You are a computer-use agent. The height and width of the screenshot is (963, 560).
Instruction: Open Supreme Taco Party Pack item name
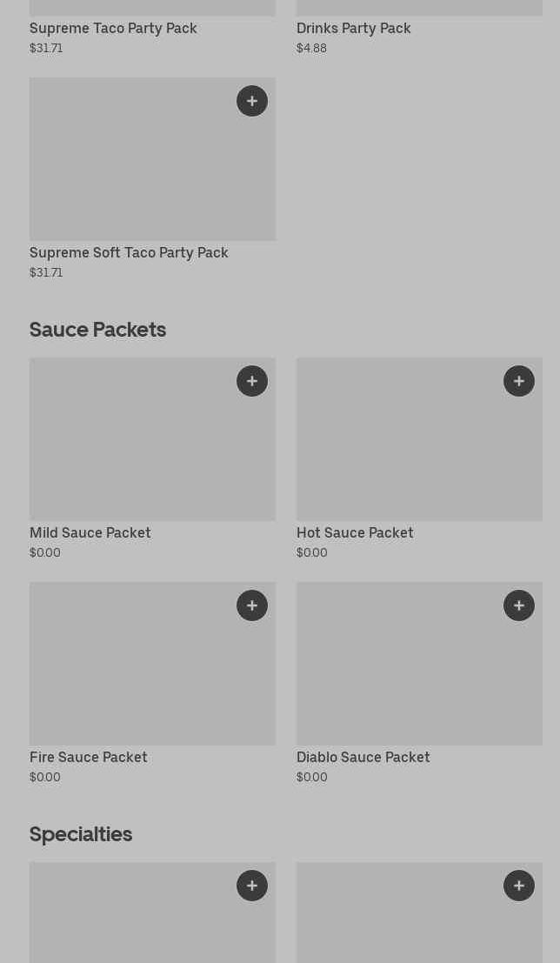coord(113,29)
